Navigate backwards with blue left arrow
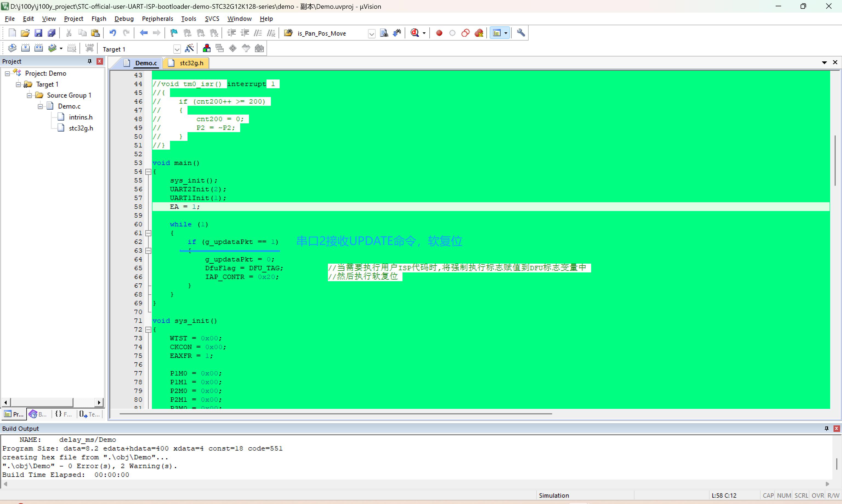 point(144,33)
